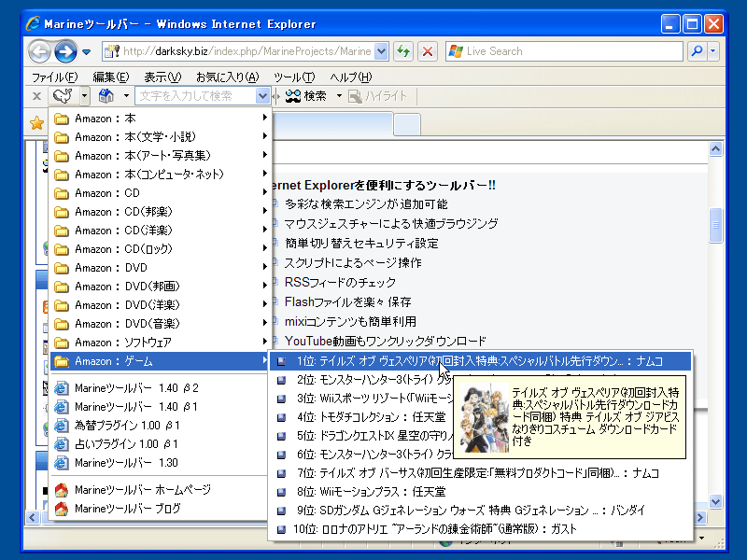Click the Amazon : CD(洋楽) folder icon

[62, 231]
